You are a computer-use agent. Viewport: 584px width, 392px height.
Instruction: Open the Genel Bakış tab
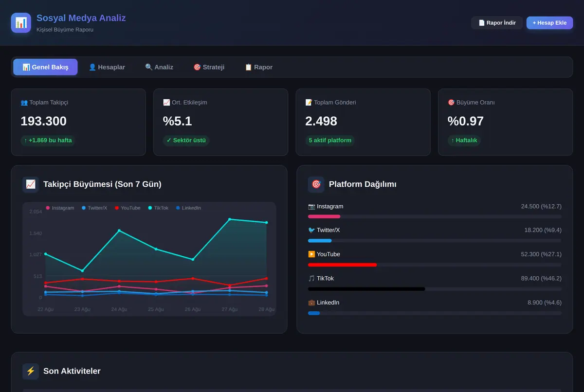45,67
